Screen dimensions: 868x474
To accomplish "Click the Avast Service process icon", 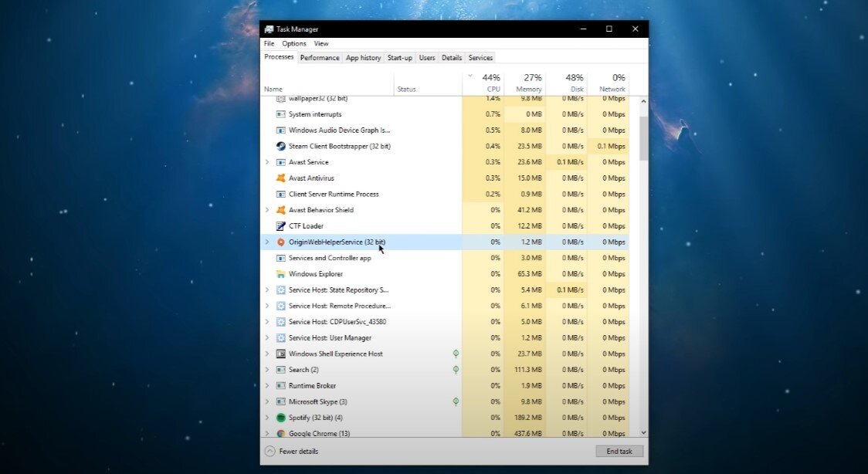I will [x=280, y=162].
